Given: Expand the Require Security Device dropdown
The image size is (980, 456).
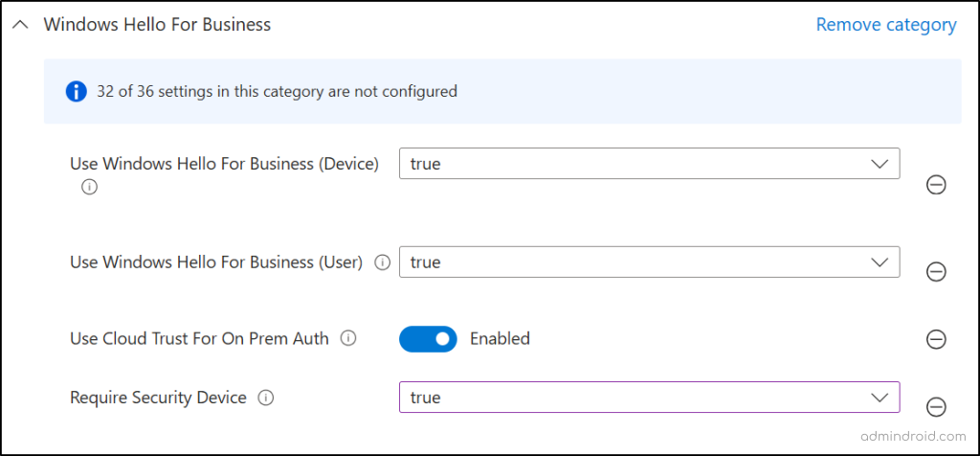Looking at the screenshot, I should coord(649,398).
